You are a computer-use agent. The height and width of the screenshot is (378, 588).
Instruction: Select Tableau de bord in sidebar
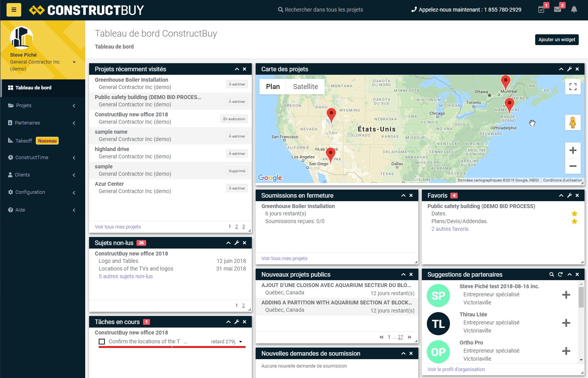click(x=43, y=88)
